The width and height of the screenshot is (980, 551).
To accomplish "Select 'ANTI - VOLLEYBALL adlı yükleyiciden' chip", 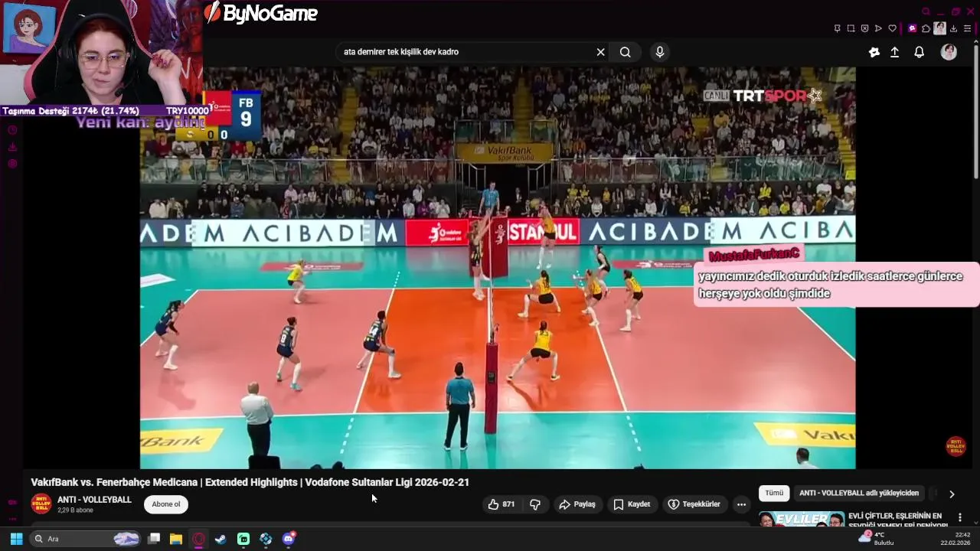I will 859,494.
